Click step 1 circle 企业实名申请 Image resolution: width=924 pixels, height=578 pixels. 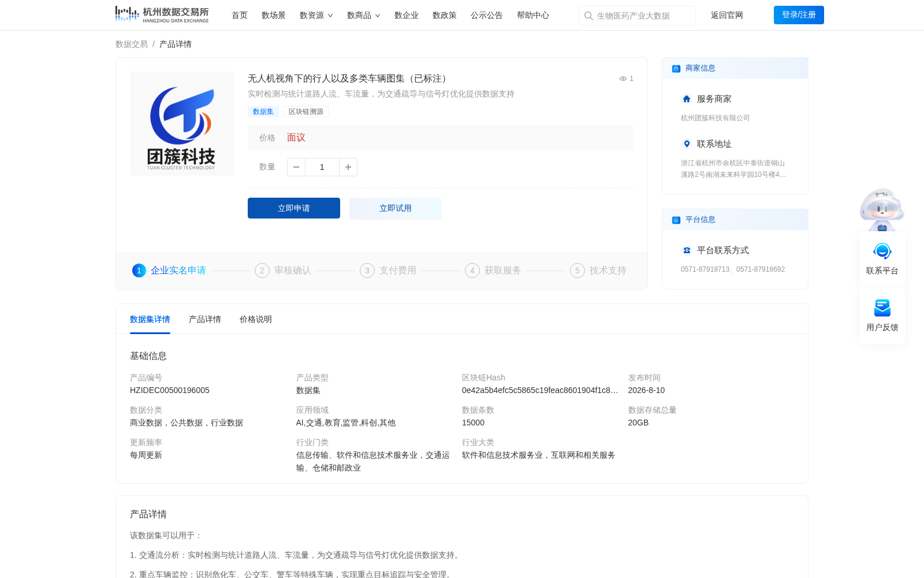(139, 271)
